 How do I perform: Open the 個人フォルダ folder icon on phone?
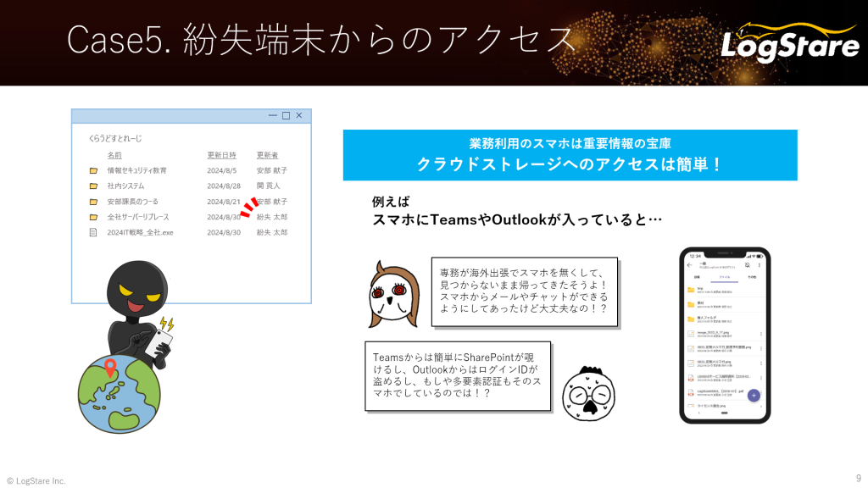691,319
